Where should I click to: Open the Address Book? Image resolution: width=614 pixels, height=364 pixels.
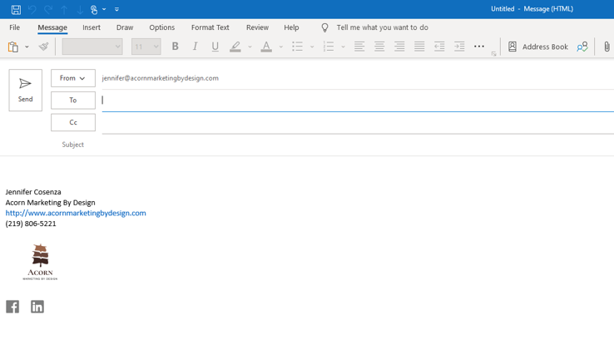click(x=537, y=47)
